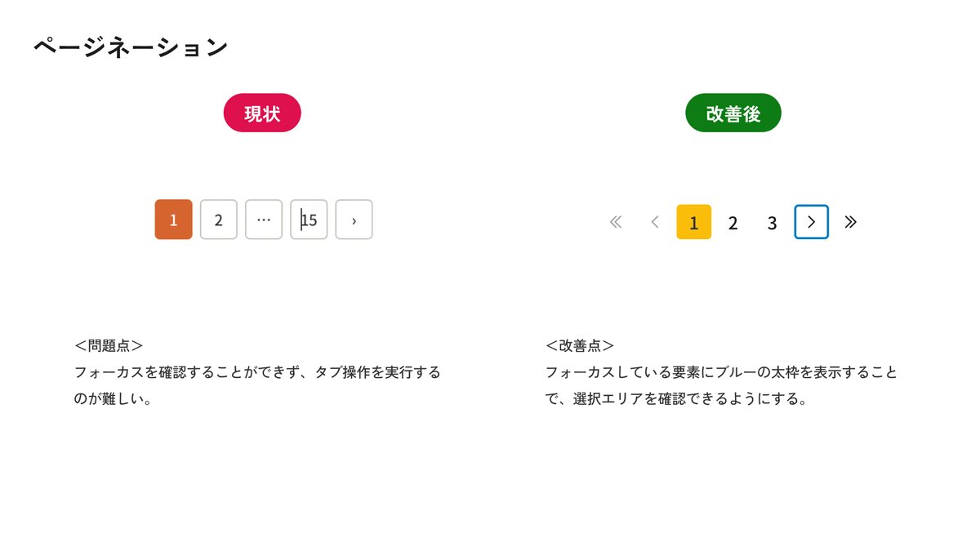Click the single-left previous-page chevron
This screenshot has height=551, width=980.
(x=654, y=222)
